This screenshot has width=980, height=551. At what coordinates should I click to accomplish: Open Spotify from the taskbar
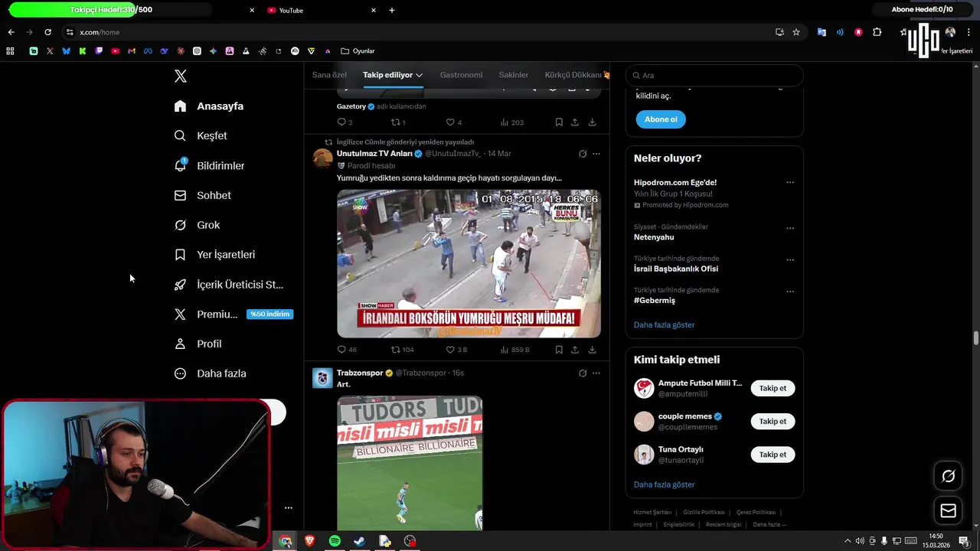pyautogui.click(x=335, y=541)
